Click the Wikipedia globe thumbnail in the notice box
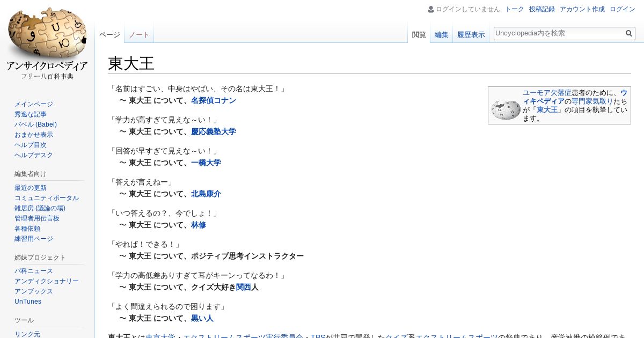Viewport: 644px width, 338px height. (506, 109)
